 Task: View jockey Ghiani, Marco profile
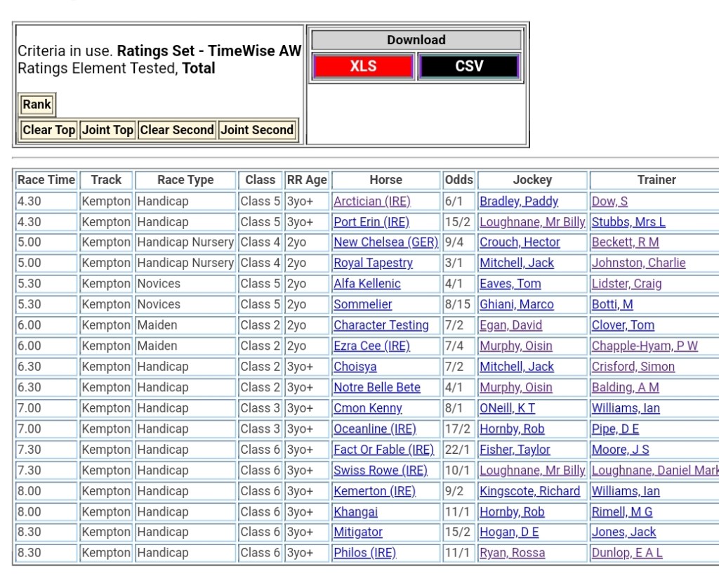point(516,304)
